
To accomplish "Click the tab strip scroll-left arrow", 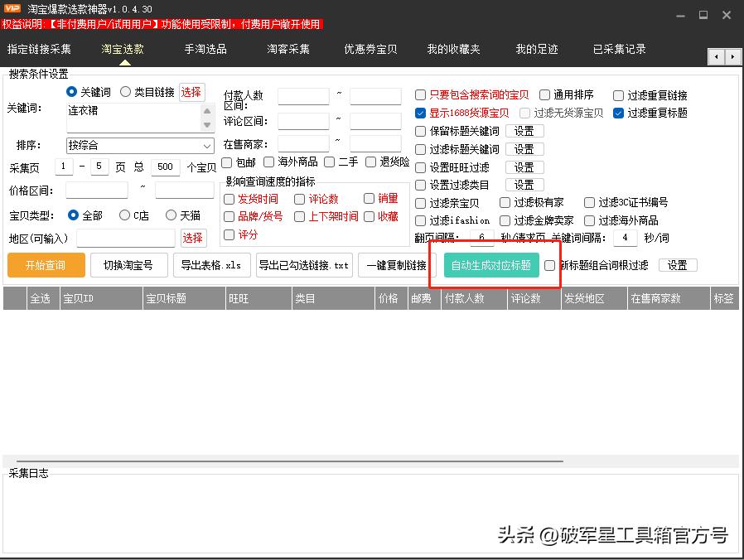I will click(717, 56).
